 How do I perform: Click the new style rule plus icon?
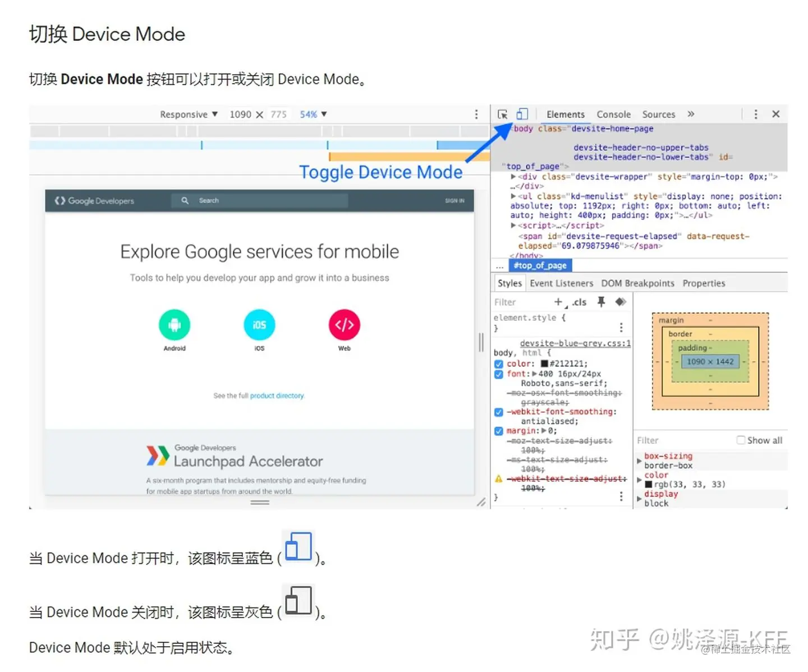tap(558, 302)
